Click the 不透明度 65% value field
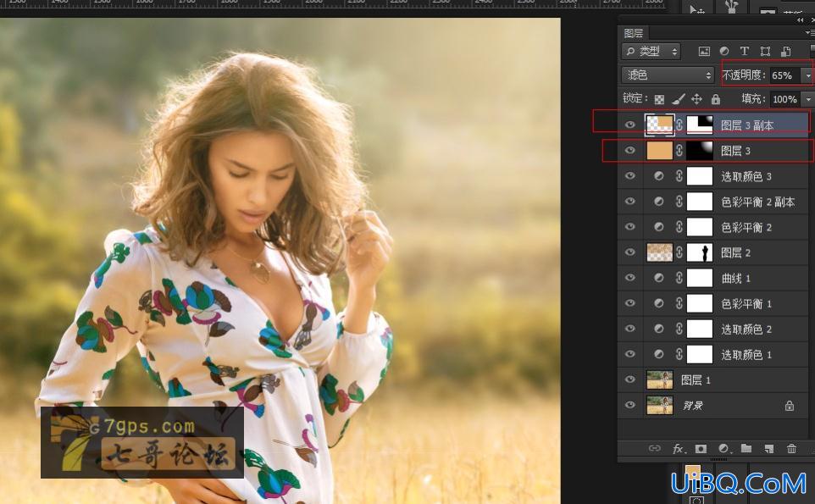815x504 pixels. (786, 75)
